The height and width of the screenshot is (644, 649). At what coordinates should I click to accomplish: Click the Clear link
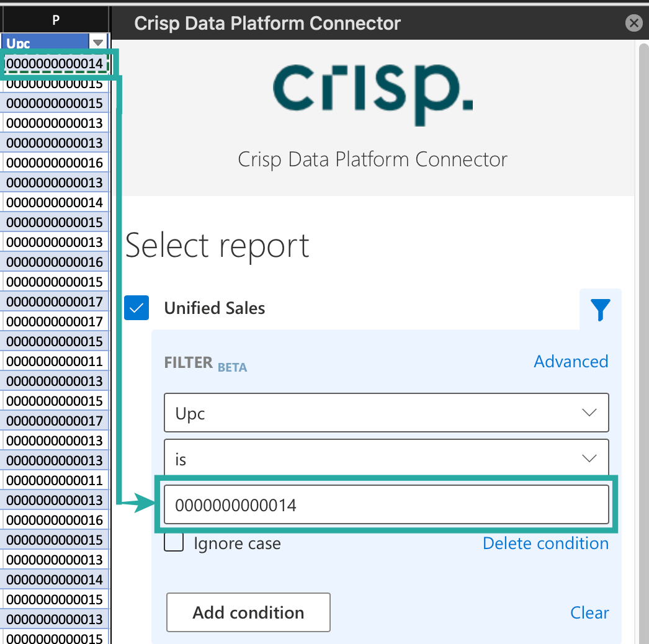pyautogui.click(x=589, y=612)
